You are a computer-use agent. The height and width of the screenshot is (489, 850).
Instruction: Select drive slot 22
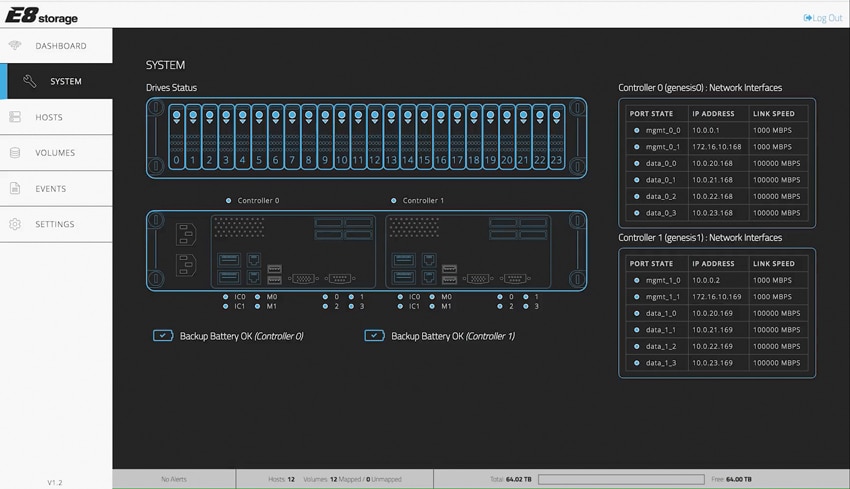coord(540,138)
